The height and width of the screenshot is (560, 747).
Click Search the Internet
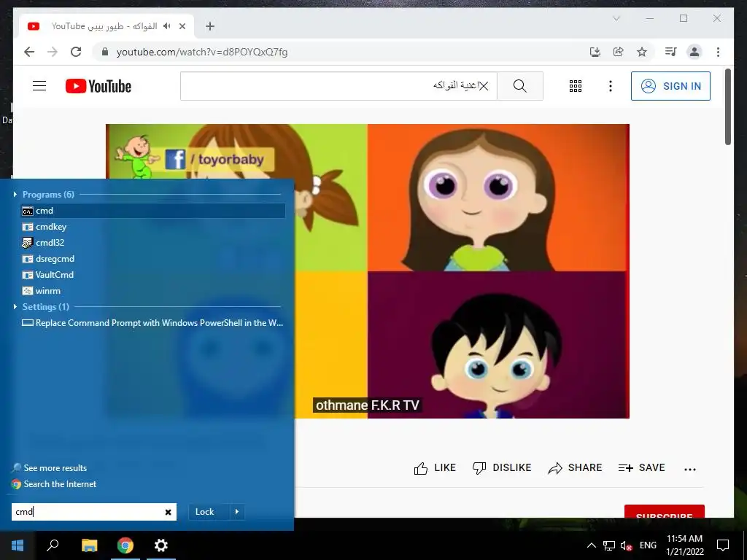coord(54,484)
